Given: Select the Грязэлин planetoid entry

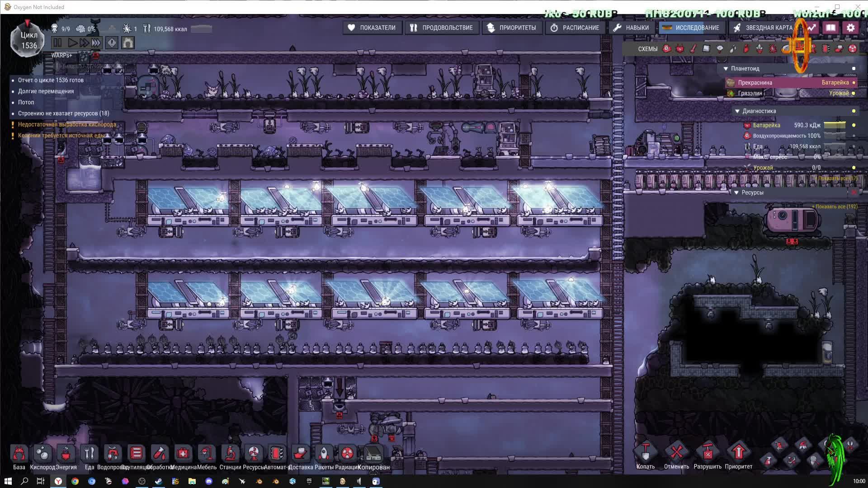Looking at the screenshot, I should pyautogui.click(x=750, y=93).
